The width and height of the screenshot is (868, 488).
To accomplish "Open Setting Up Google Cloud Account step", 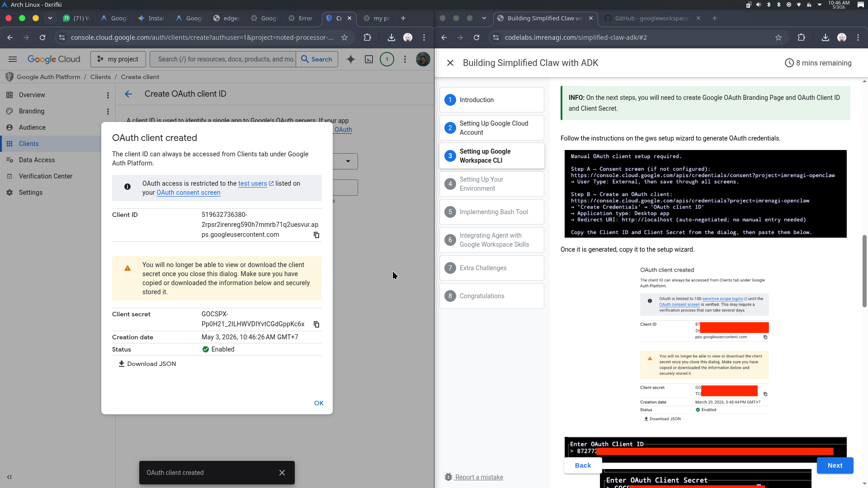I will 492,128.
